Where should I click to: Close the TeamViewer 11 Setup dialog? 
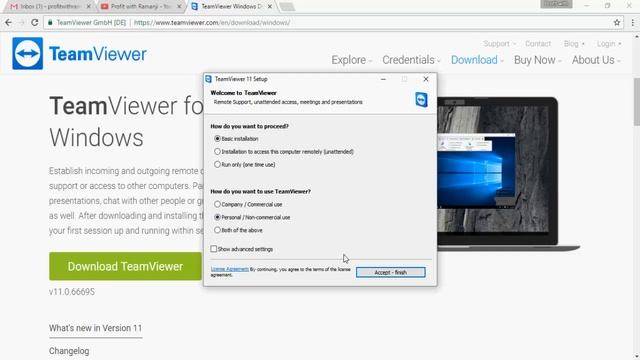tap(426, 79)
